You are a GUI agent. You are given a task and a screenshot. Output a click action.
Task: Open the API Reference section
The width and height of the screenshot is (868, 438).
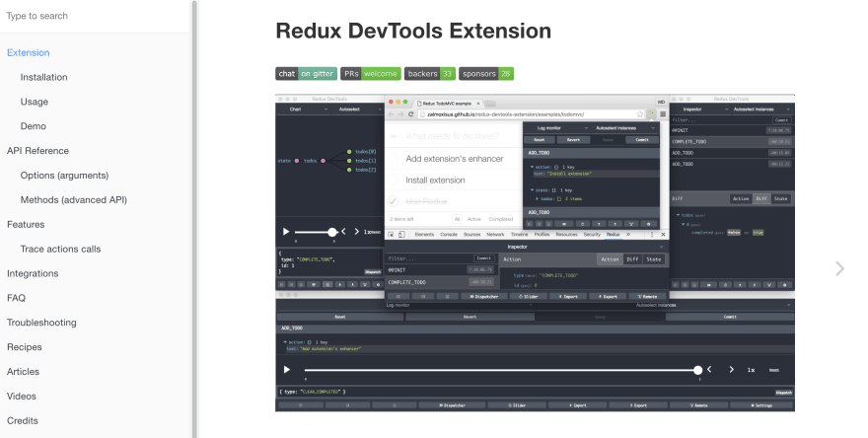click(x=37, y=151)
